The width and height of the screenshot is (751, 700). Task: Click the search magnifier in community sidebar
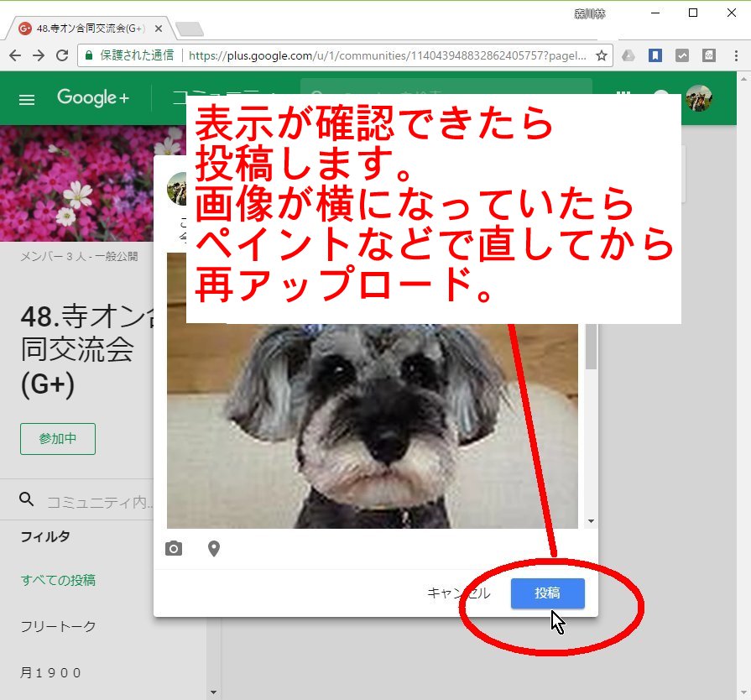(x=27, y=500)
